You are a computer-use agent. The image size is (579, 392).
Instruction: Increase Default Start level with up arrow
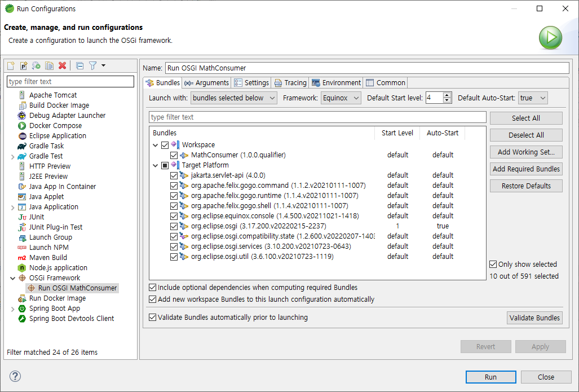447,95
